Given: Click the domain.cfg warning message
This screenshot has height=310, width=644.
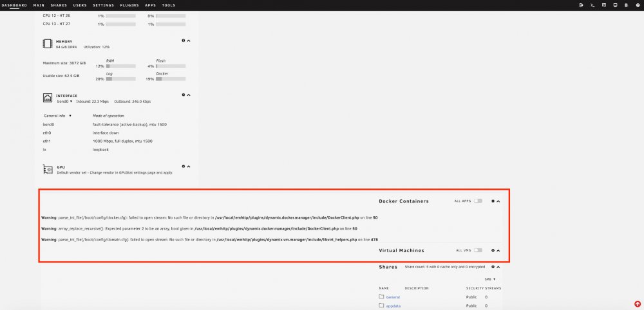Looking at the screenshot, I should pyautogui.click(x=209, y=239).
